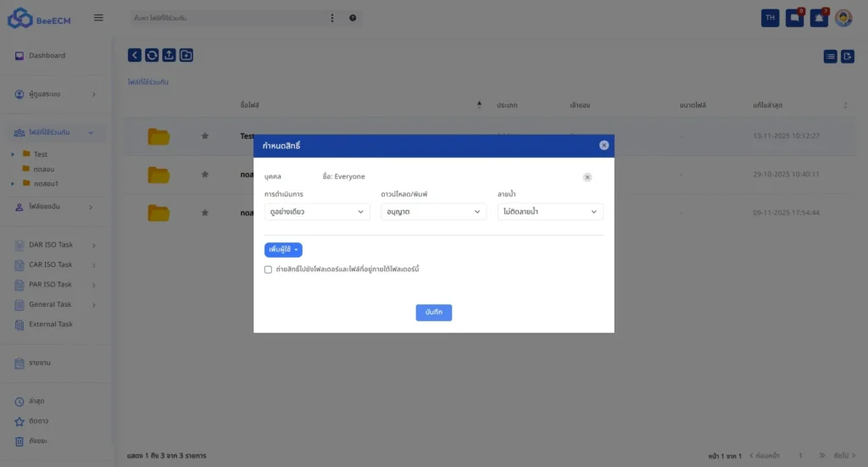
Task: Click the upload file toolbar icon
Action: click(x=169, y=55)
